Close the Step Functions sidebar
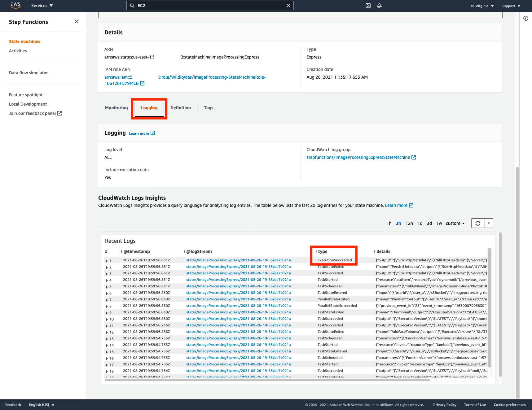The width and height of the screenshot is (532, 410). (77, 21)
